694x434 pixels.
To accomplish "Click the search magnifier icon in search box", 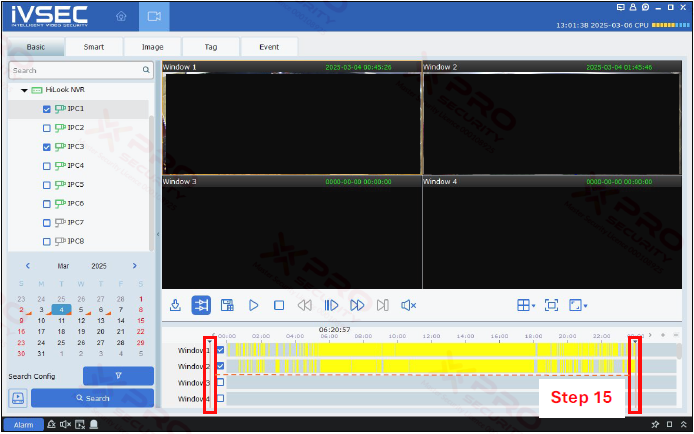I will (146, 70).
